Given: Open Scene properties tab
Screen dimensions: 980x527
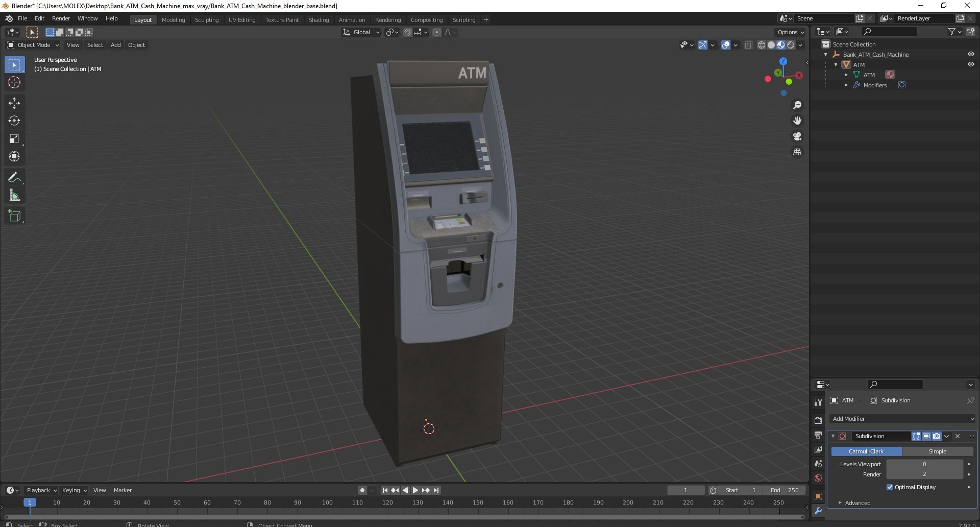Looking at the screenshot, I should click(x=818, y=464).
